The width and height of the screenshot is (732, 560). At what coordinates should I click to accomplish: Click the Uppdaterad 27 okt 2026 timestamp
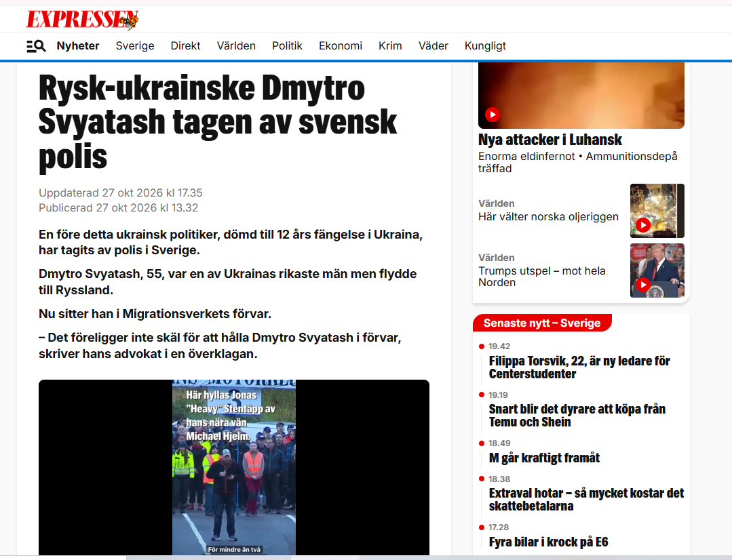point(121,193)
